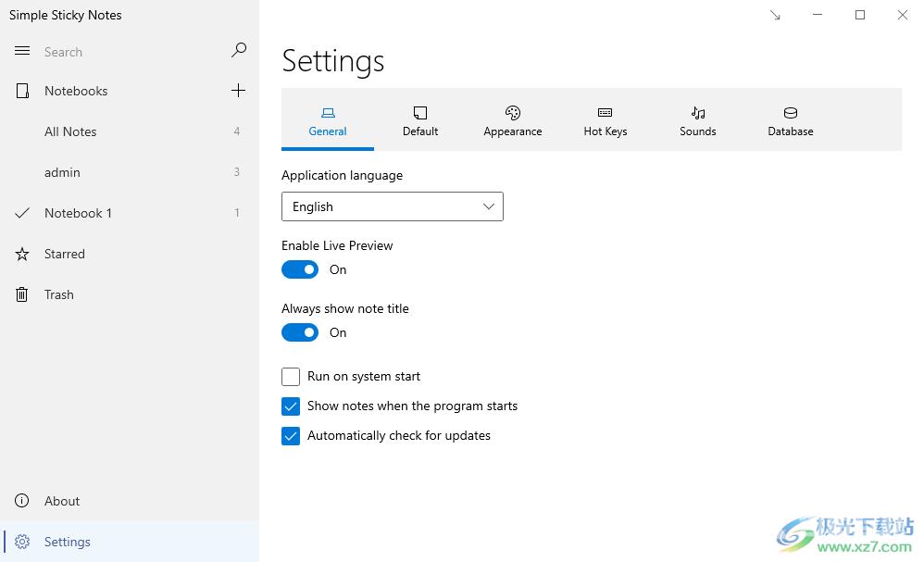Select the Hot Keys tab
Image resolution: width=924 pixels, height=562 pixels.
click(x=606, y=120)
